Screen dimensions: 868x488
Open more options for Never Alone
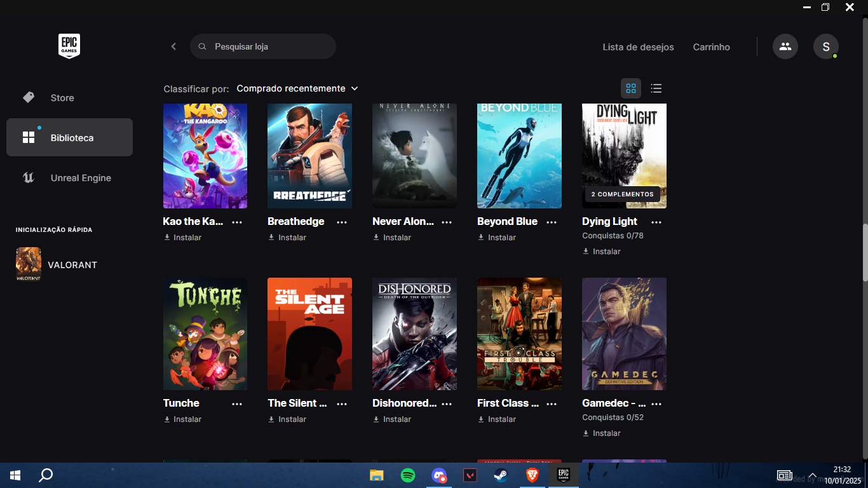tap(447, 222)
